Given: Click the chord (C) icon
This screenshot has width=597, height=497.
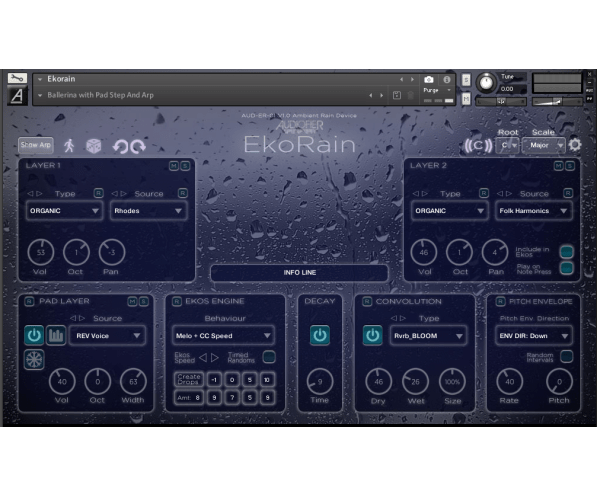Looking at the screenshot, I should 478,145.
